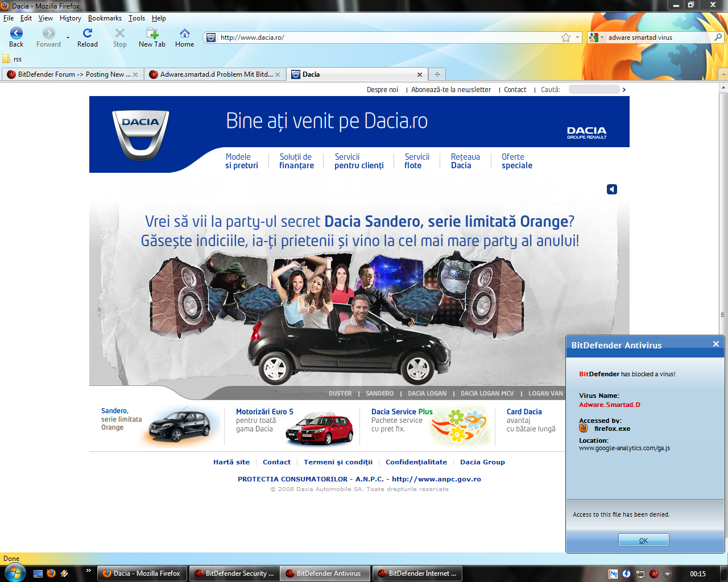This screenshot has height=582, width=728.
Task: Click the page vertical scrollbar
Action: pyautogui.click(x=723, y=314)
